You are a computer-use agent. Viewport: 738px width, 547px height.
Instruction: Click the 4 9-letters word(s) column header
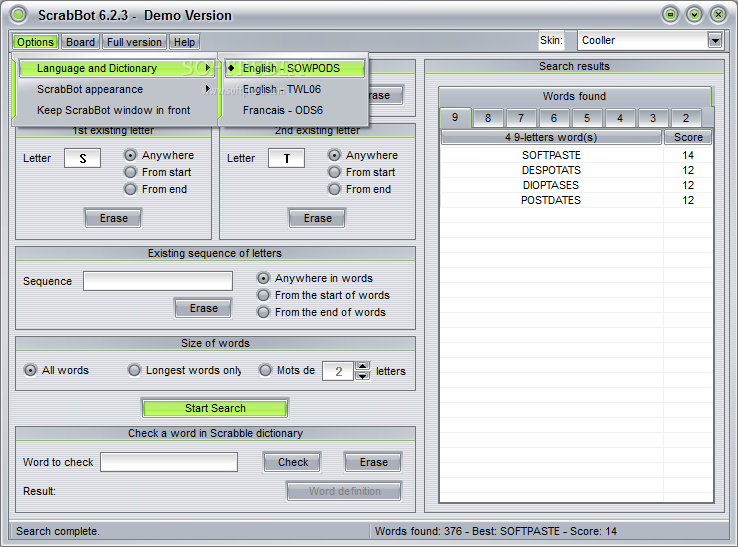(551, 137)
